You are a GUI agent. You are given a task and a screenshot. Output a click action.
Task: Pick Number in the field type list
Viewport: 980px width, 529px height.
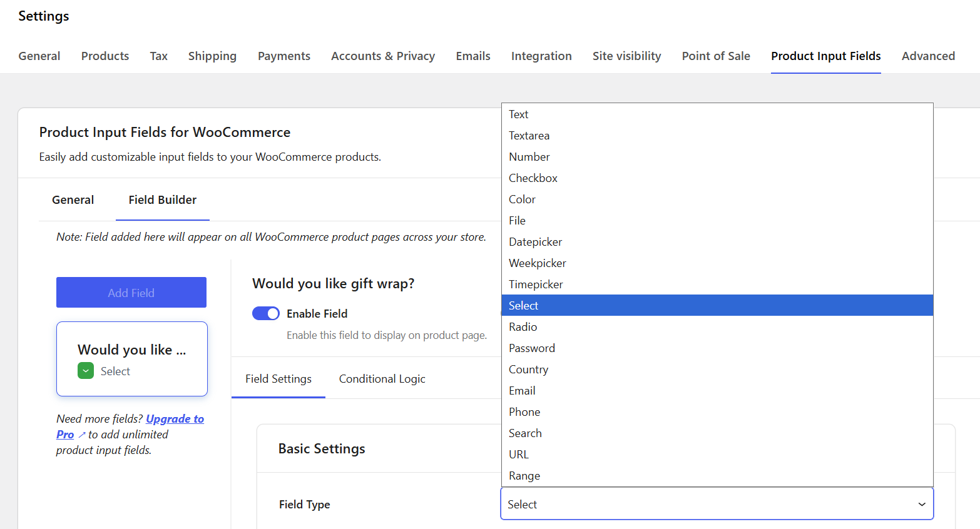[717, 157]
